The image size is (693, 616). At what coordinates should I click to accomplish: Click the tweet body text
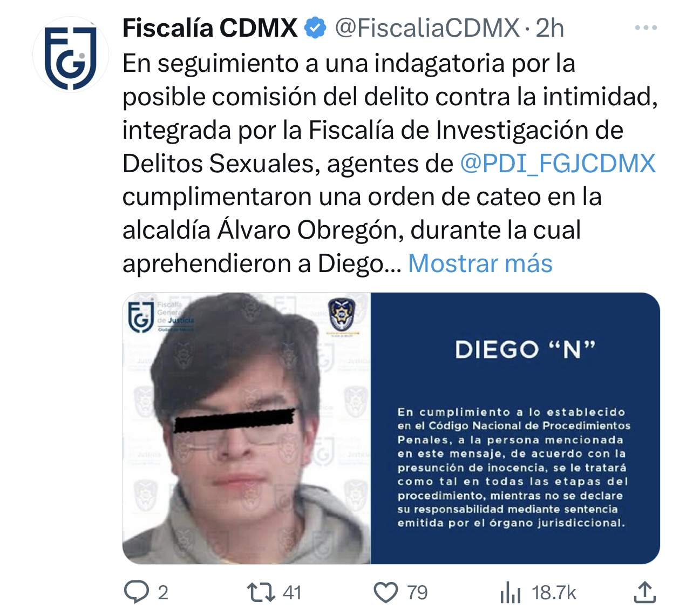click(390, 164)
